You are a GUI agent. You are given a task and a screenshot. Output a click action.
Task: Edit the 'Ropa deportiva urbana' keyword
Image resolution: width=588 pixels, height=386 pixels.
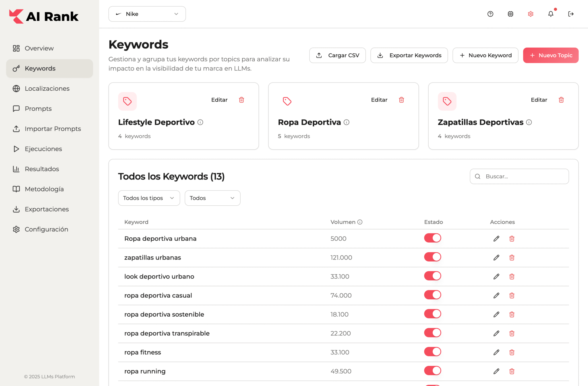pos(496,239)
